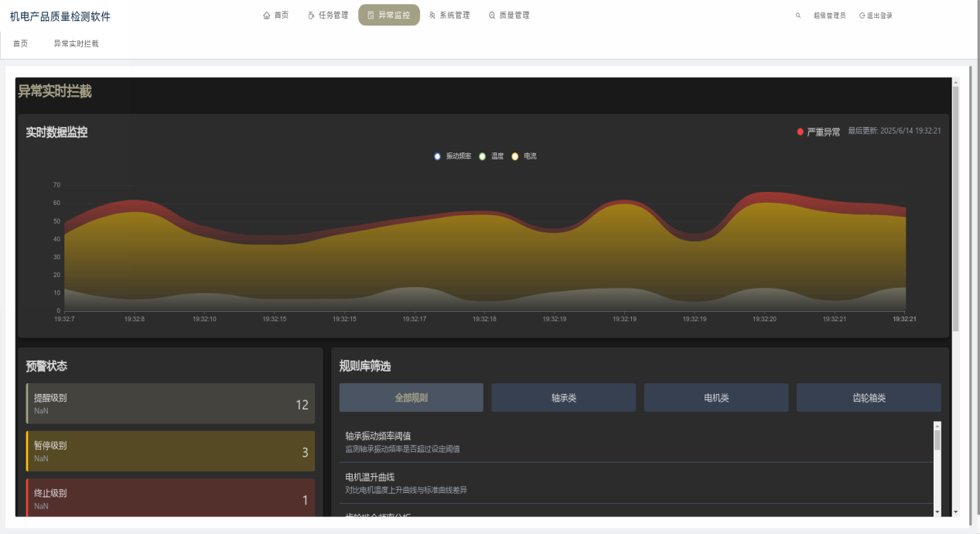Screen dimensions: 980x534
Task: Filter rules by 齿轮箱类
Action: (x=869, y=398)
